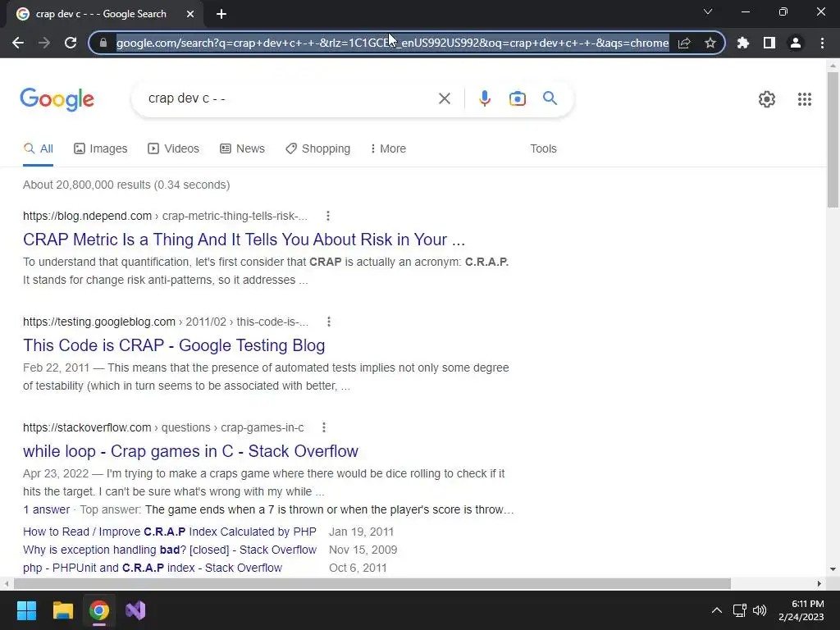
Task: Go to the Google homepage logo
Action: [x=57, y=99]
